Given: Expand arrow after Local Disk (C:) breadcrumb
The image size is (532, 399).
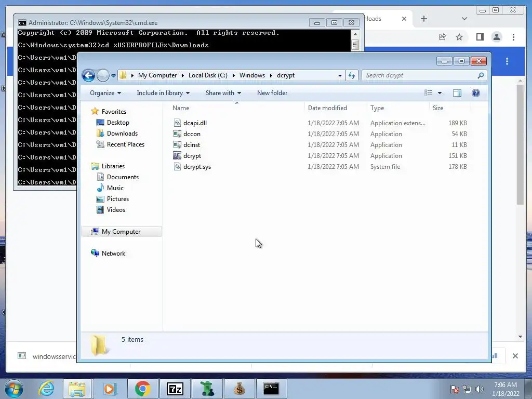Looking at the screenshot, I should point(233,75).
